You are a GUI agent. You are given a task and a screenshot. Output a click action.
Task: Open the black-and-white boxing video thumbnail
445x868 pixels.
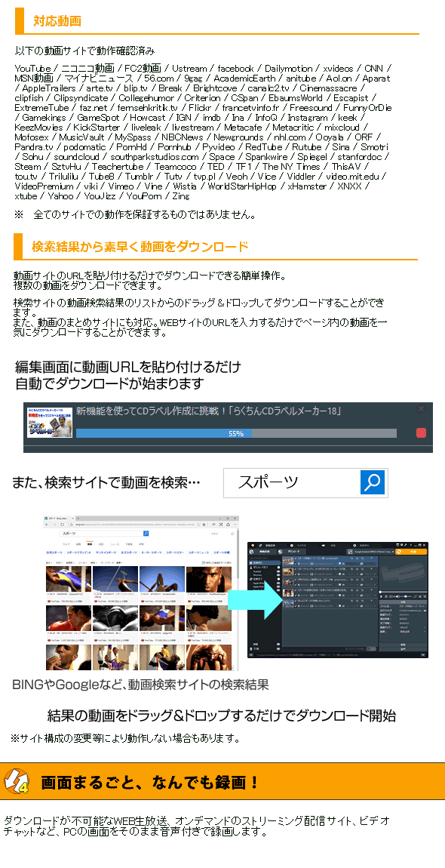[x=115, y=617]
